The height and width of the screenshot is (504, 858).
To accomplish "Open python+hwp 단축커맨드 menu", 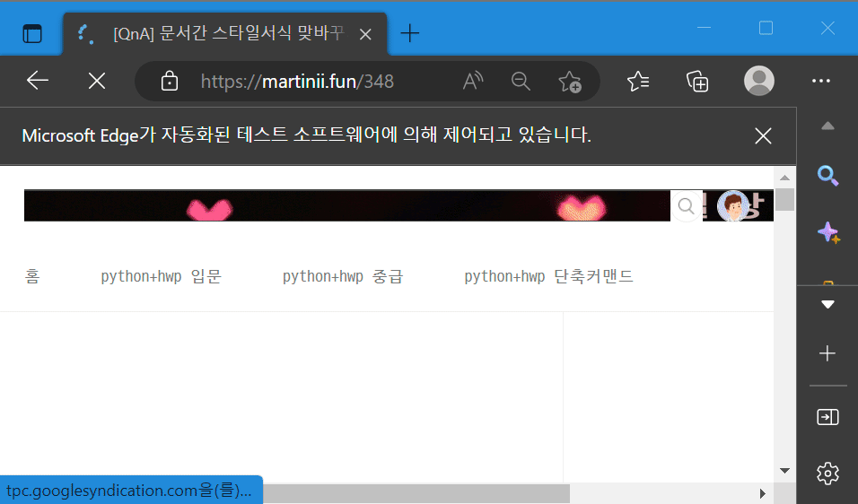I will coord(549,276).
